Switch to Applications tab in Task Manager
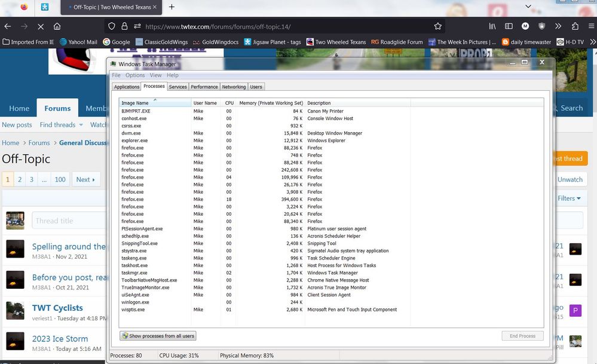 [127, 87]
